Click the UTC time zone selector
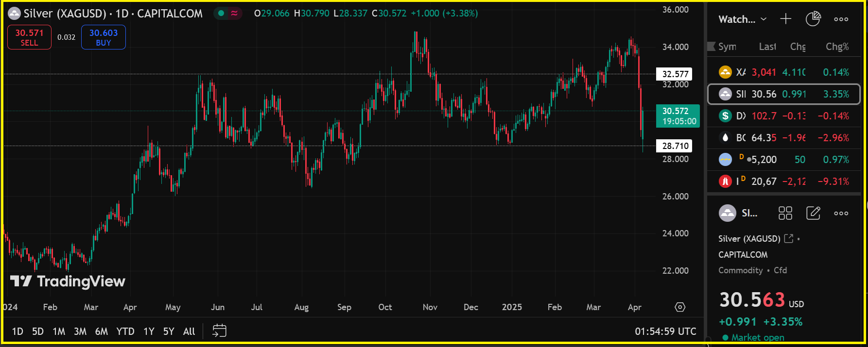Viewport: 868px width, 347px height. click(665, 331)
